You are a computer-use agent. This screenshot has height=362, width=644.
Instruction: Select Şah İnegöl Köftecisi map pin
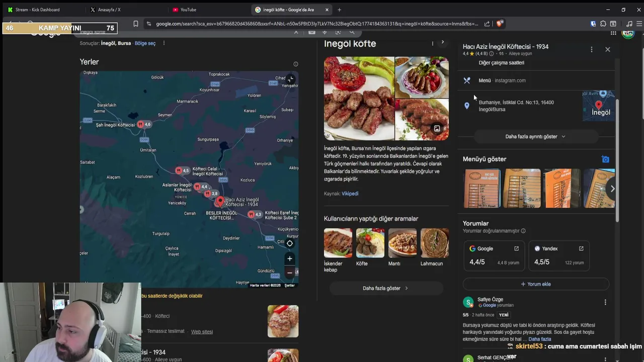pyautogui.click(x=140, y=124)
